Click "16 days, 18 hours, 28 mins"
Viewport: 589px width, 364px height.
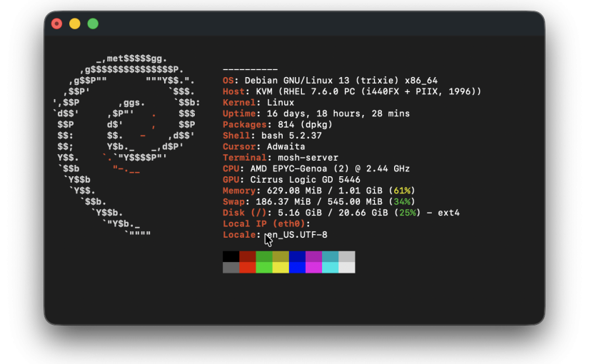pos(338,113)
